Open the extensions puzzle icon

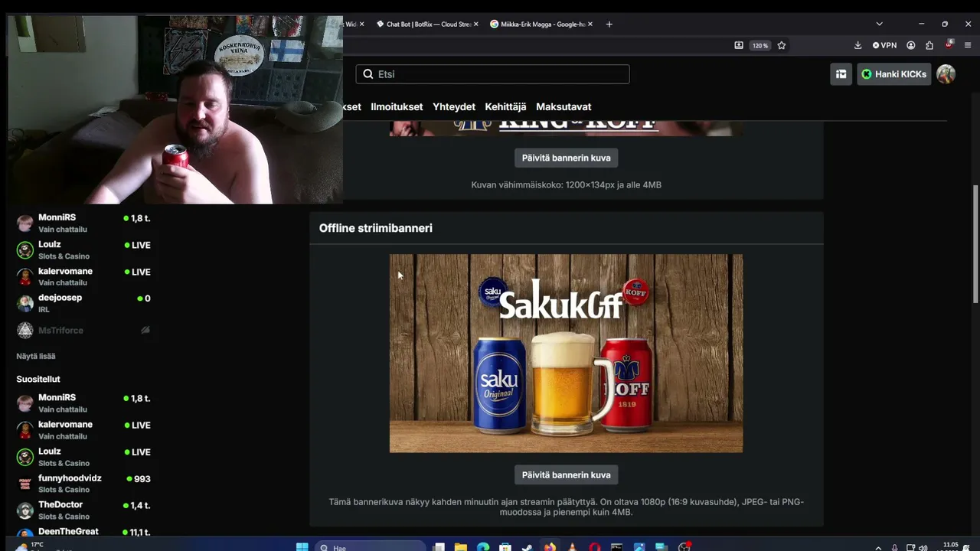click(929, 45)
